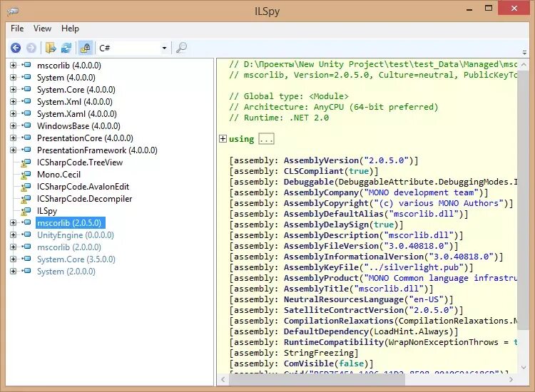Click the Open assembly folder icon

pos(51,48)
